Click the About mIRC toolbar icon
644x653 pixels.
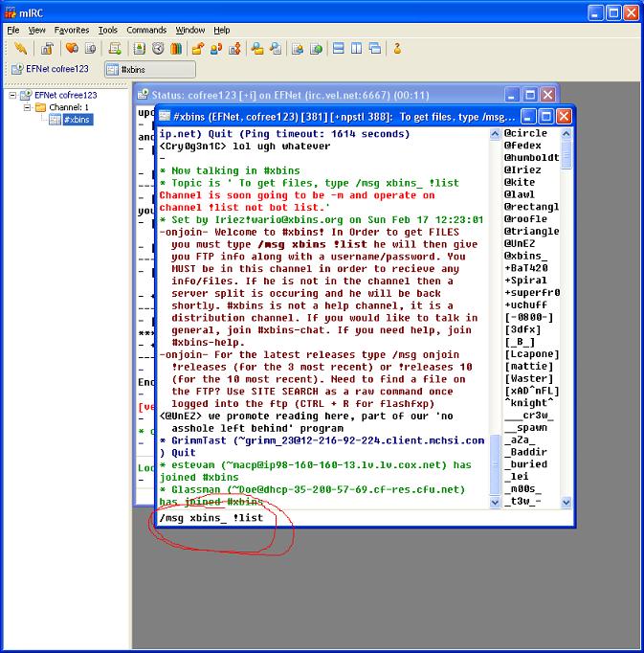397,49
